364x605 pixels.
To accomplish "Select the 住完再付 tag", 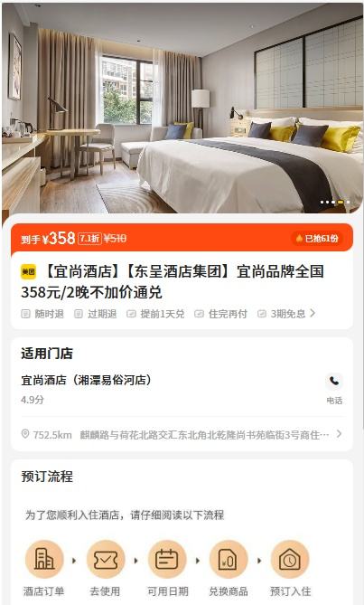I will [x=220, y=314].
